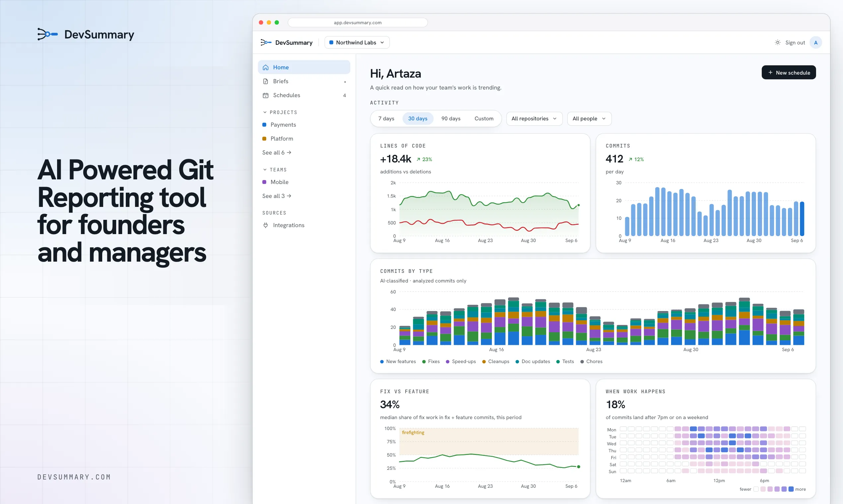Click 'DEVSUMMARY.COM' text at bottom left
Screen dimensions: 843x504
tap(74, 477)
